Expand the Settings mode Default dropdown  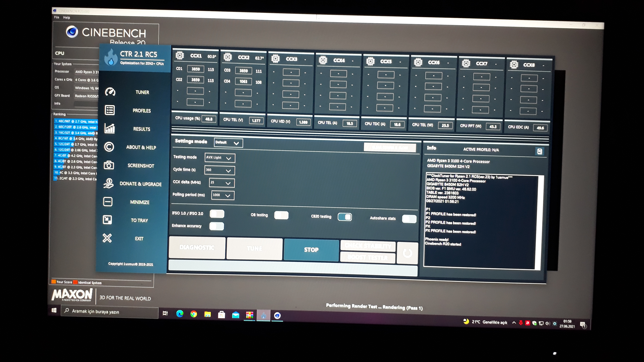(x=228, y=143)
